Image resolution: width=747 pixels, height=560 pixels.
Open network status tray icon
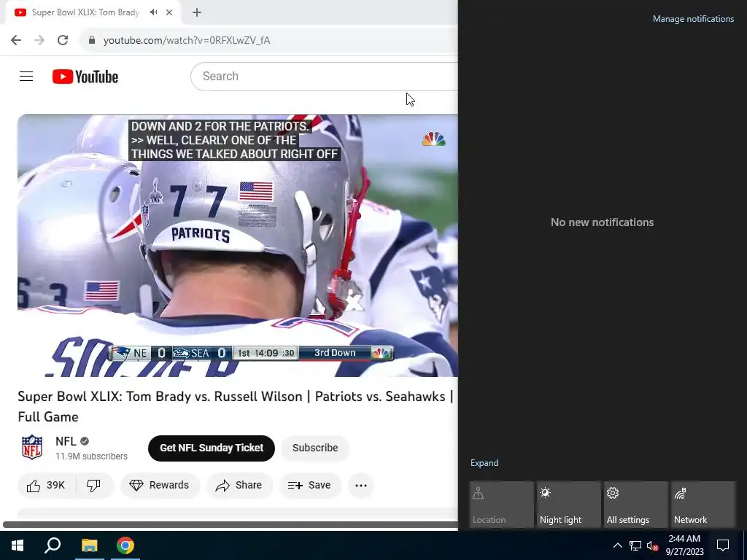(x=635, y=545)
